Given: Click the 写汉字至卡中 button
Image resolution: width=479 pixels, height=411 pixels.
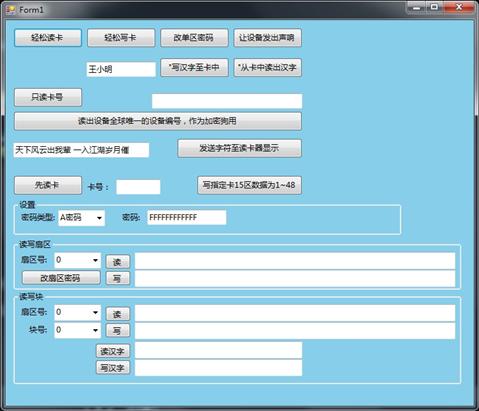Looking at the screenshot, I should click(x=194, y=68).
